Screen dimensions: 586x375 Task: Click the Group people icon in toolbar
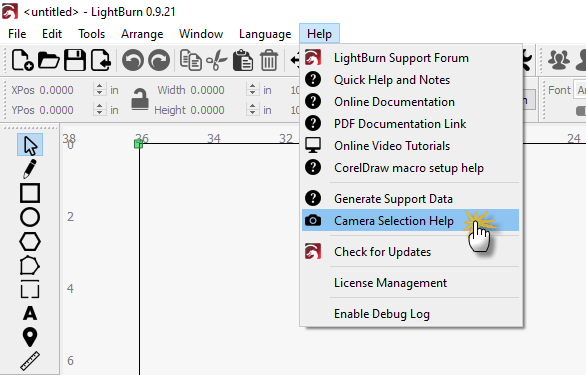pyautogui.click(x=559, y=60)
